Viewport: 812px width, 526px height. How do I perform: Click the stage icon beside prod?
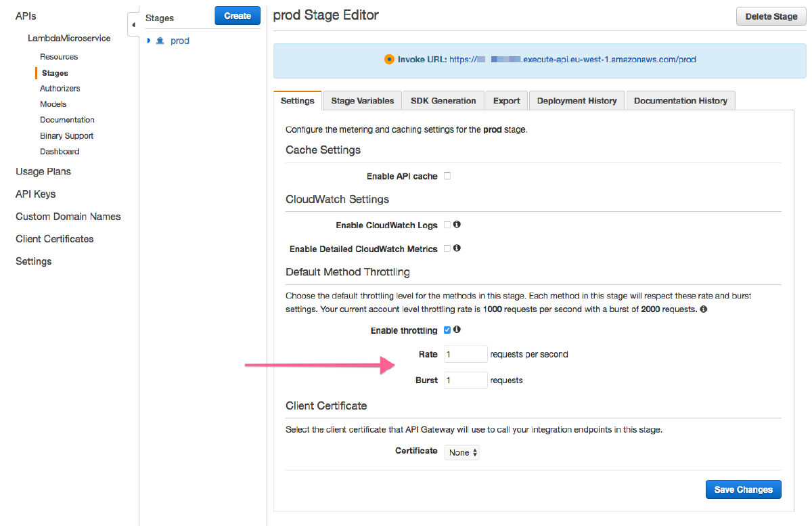point(161,41)
